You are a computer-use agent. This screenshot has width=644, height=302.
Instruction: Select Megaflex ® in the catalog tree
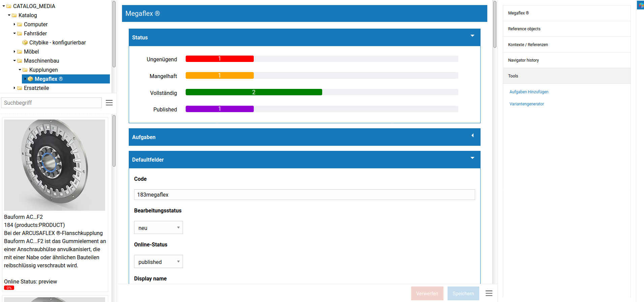(x=49, y=79)
